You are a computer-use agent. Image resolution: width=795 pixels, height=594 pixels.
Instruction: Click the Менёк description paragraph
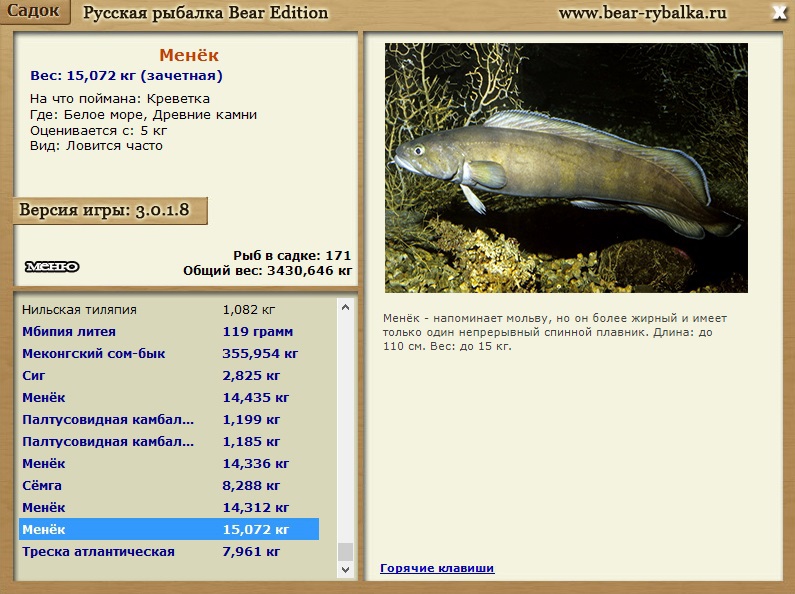555,332
